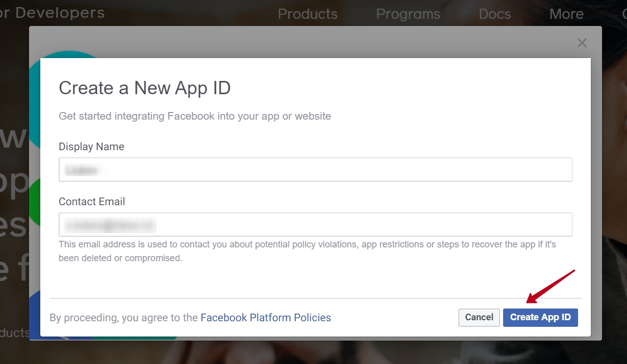
Task: Open the Programs menu in header
Action: pyautogui.click(x=408, y=14)
